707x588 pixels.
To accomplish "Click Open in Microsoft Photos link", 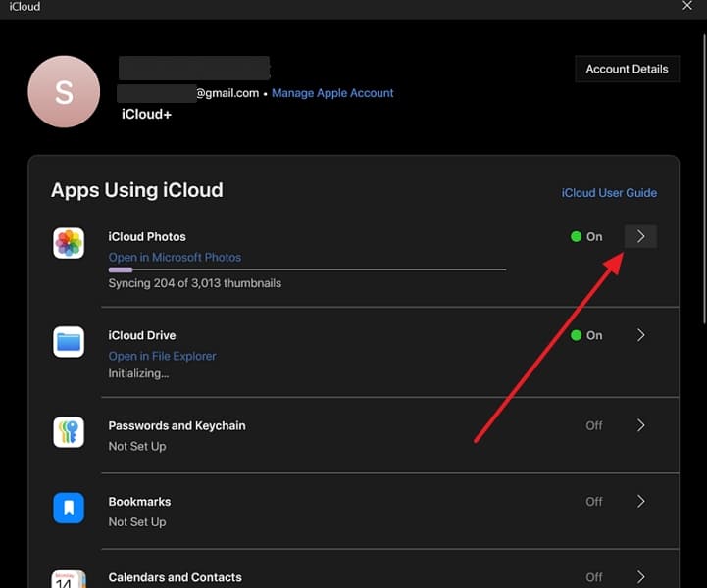I will coord(175,258).
